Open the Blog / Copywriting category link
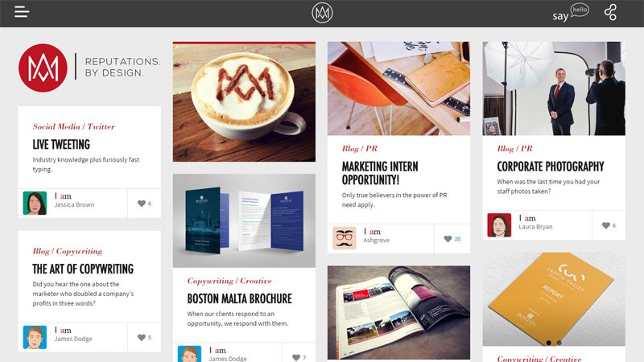 [x=68, y=251]
